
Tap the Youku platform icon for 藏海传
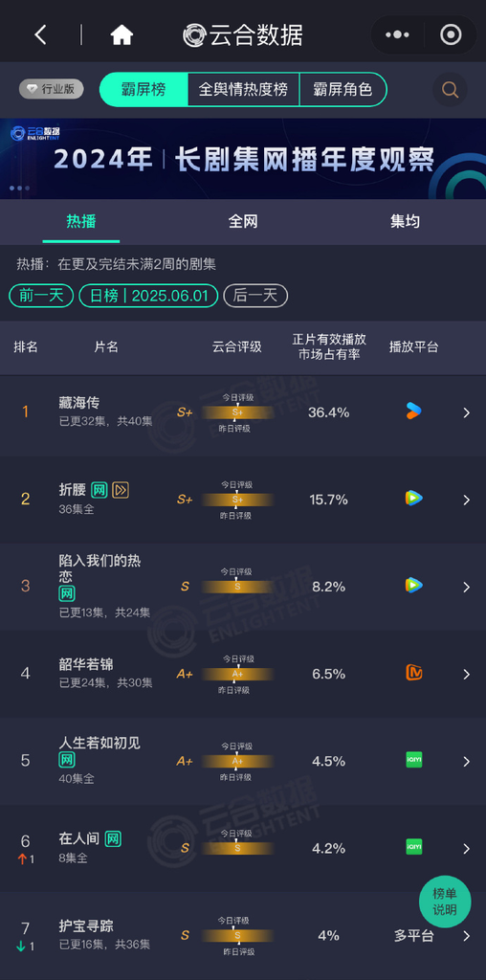pyautogui.click(x=413, y=412)
